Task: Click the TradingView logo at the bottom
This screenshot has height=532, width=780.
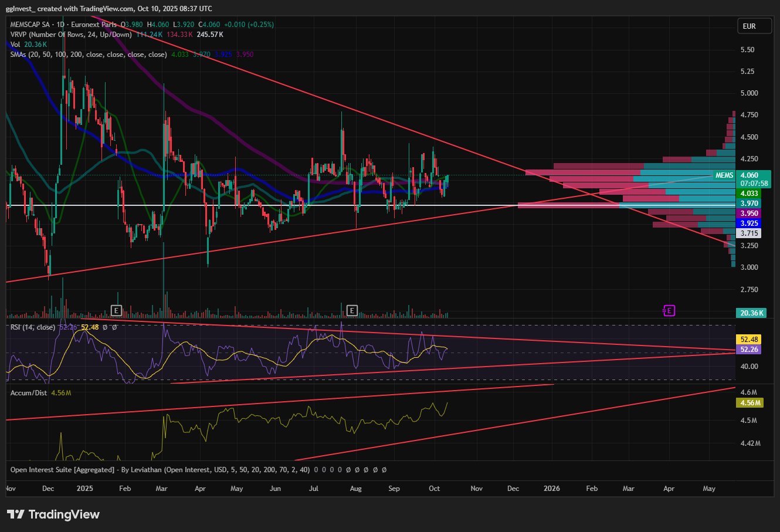Action: click(x=53, y=514)
